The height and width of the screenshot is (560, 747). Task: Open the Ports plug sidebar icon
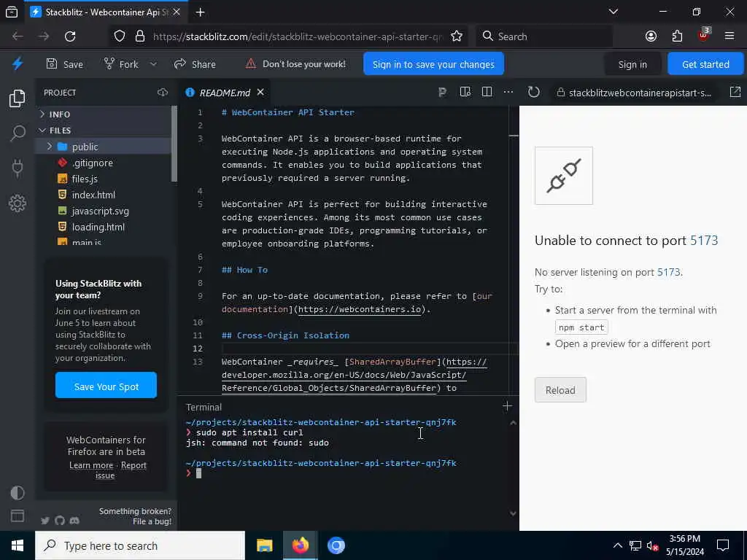[18, 168]
